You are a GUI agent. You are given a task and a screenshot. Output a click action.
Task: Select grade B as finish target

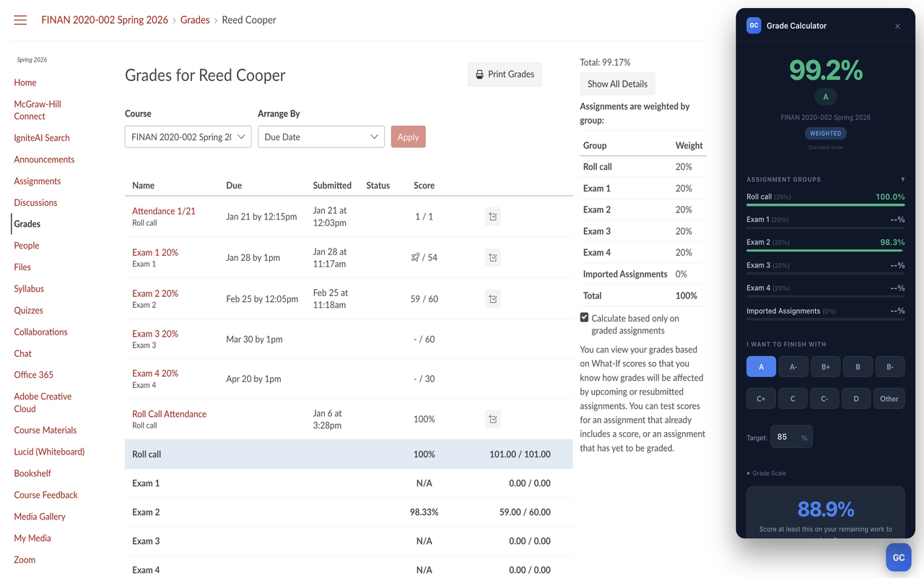pyautogui.click(x=858, y=367)
